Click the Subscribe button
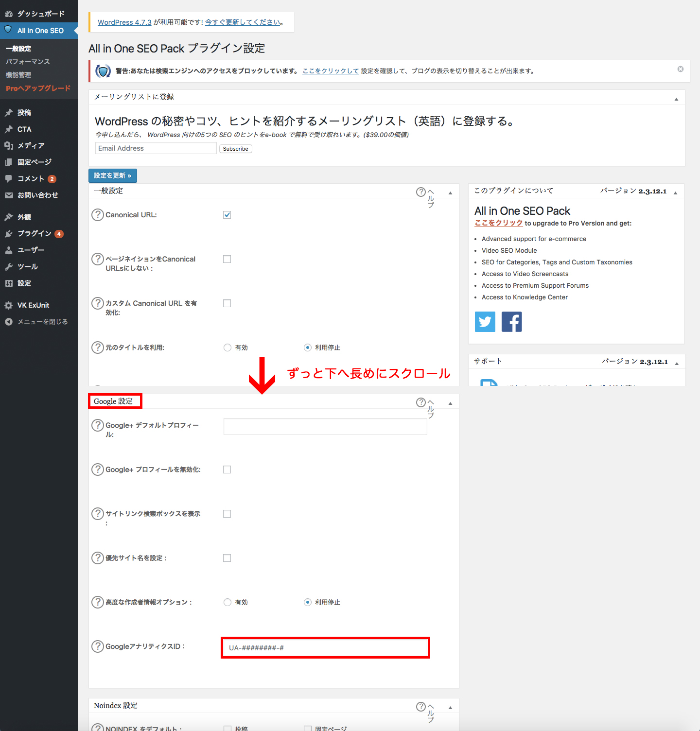 pyautogui.click(x=236, y=149)
